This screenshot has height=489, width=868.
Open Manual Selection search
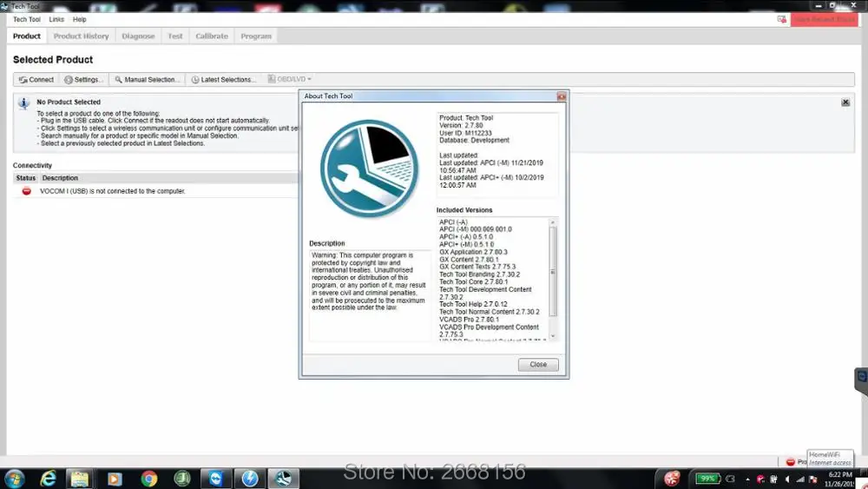click(x=148, y=80)
